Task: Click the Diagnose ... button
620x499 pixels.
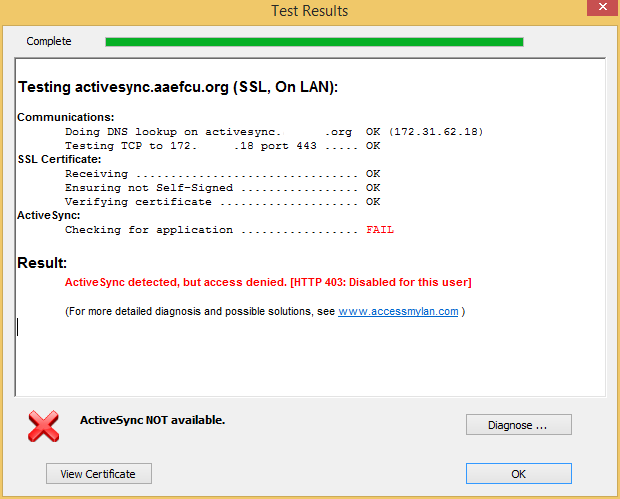Action: pyautogui.click(x=518, y=425)
